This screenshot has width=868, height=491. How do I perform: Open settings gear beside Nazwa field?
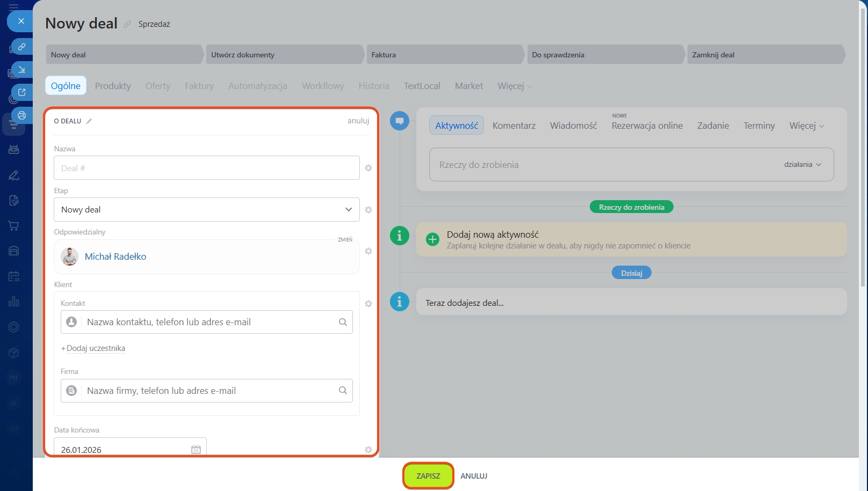pyautogui.click(x=368, y=168)
